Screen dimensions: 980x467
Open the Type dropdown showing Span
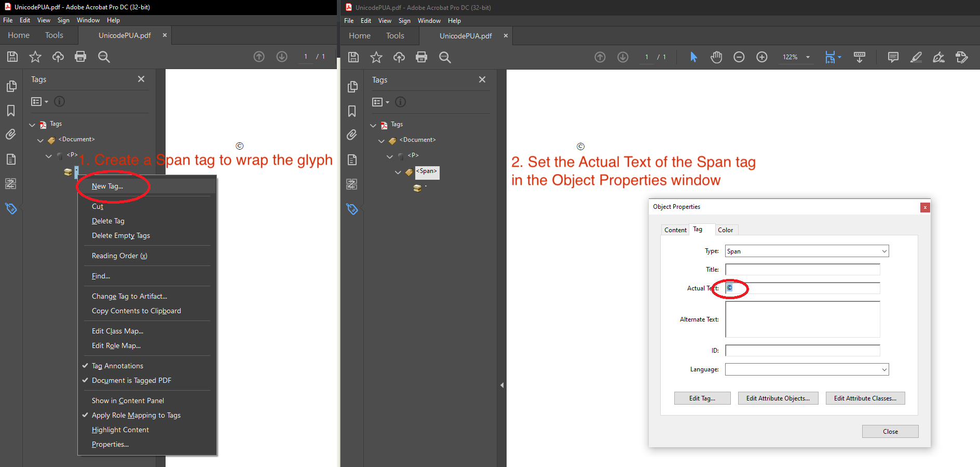pyautogui.click(x=807, y=251)
